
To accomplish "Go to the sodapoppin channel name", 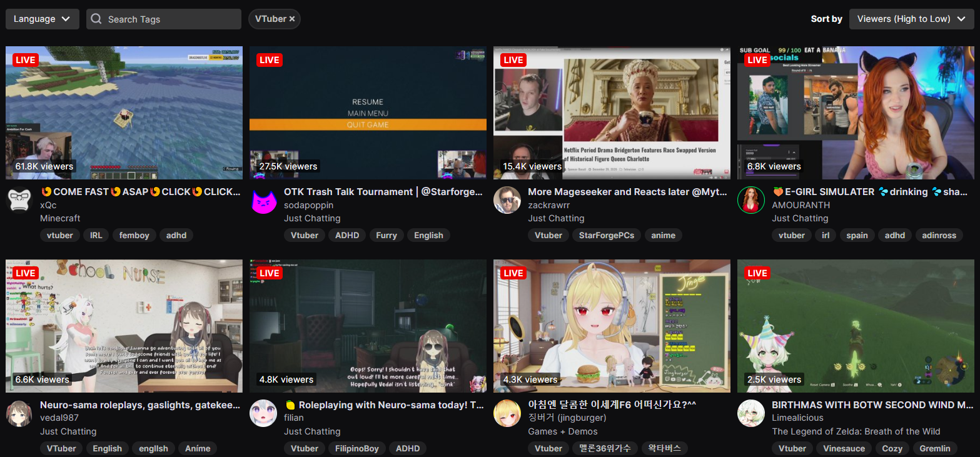I will pos(309,205).
